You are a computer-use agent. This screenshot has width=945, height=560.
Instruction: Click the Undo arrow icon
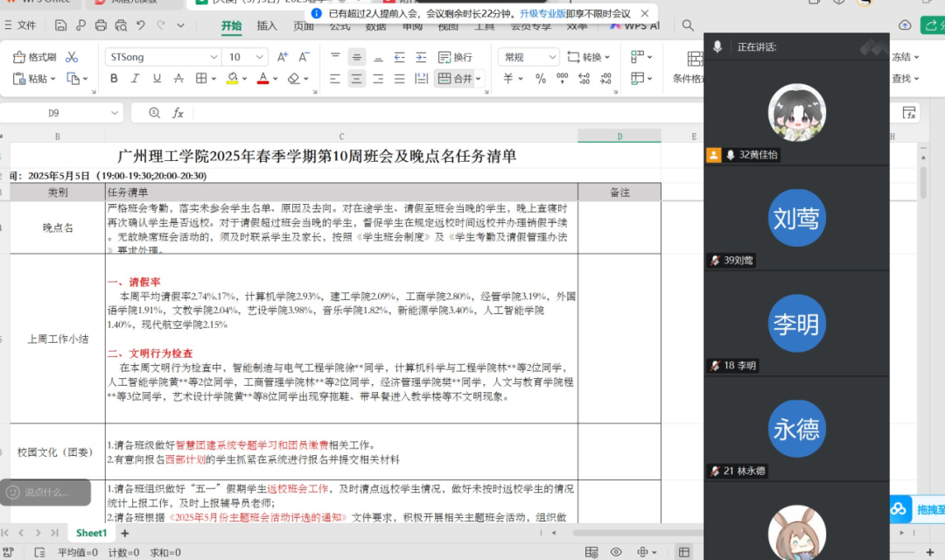[x=142, y=25]
